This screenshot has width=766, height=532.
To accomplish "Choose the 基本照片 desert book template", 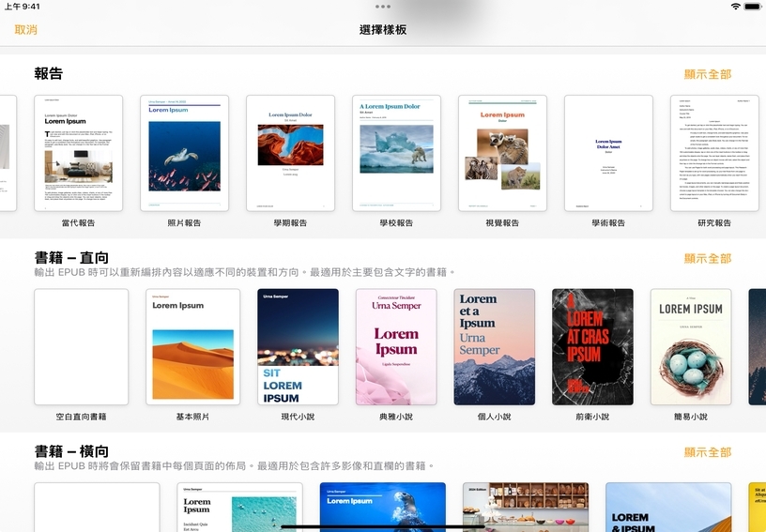I will (x=192, y=346).
